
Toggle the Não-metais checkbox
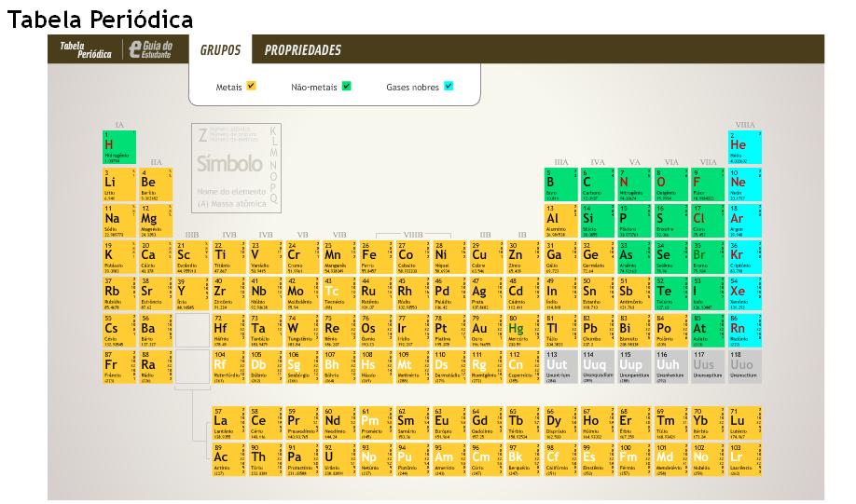point(346,87)
